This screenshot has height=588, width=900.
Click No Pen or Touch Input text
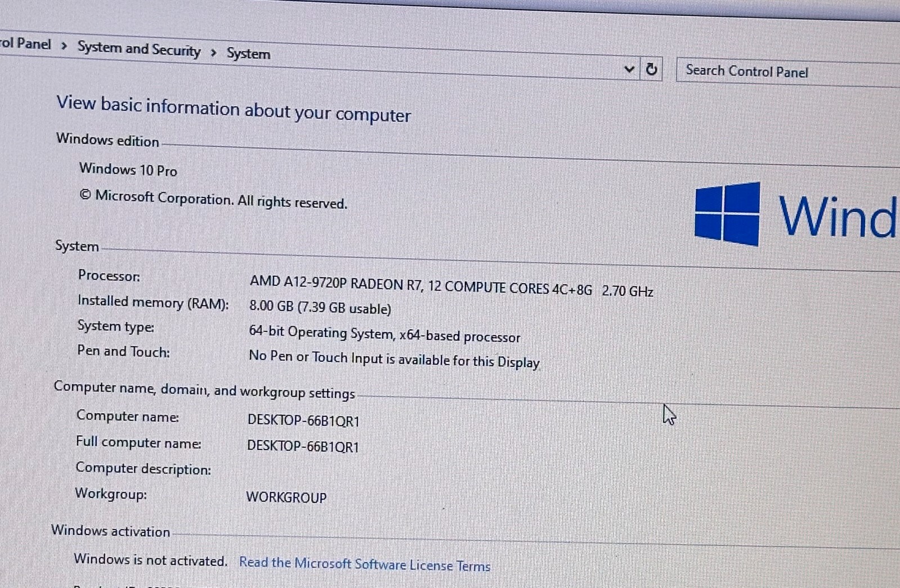click(394, 359)
